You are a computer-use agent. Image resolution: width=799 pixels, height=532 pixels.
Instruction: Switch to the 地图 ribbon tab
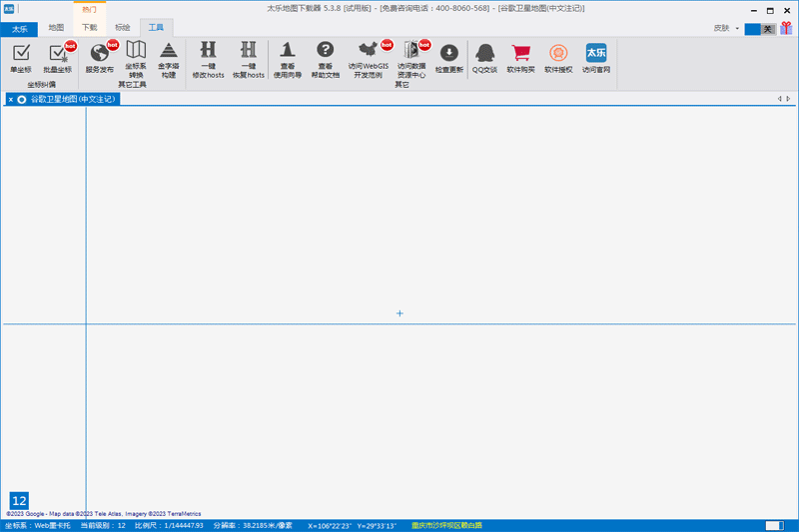tap(56, 28)
